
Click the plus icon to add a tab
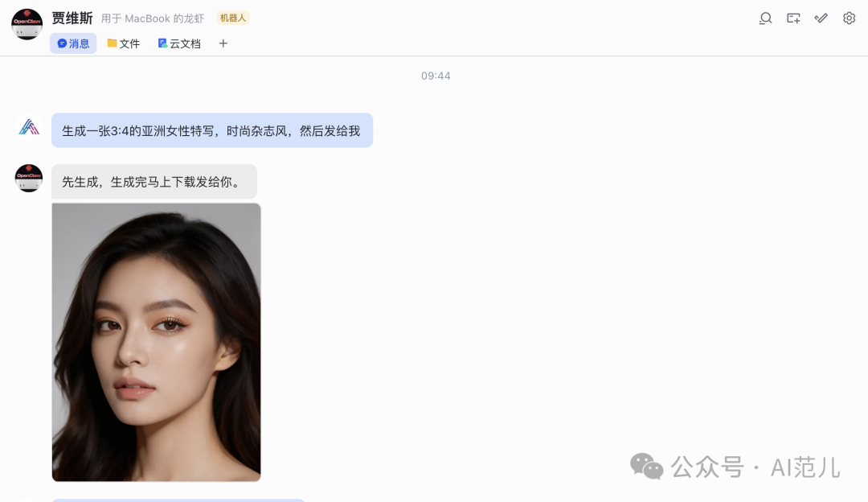click(223, 43)
